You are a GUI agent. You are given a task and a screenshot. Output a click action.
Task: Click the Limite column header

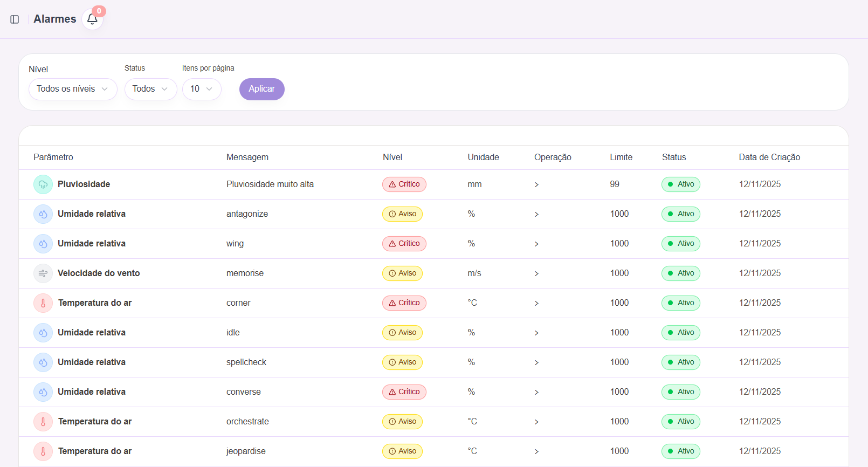621,157
